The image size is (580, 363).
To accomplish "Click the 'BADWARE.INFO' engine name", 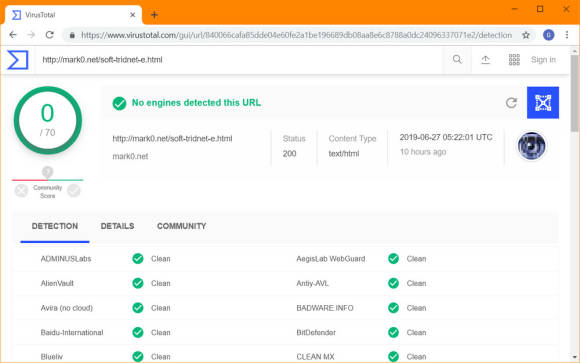I will pyautogui.click(x=325, y=308).
